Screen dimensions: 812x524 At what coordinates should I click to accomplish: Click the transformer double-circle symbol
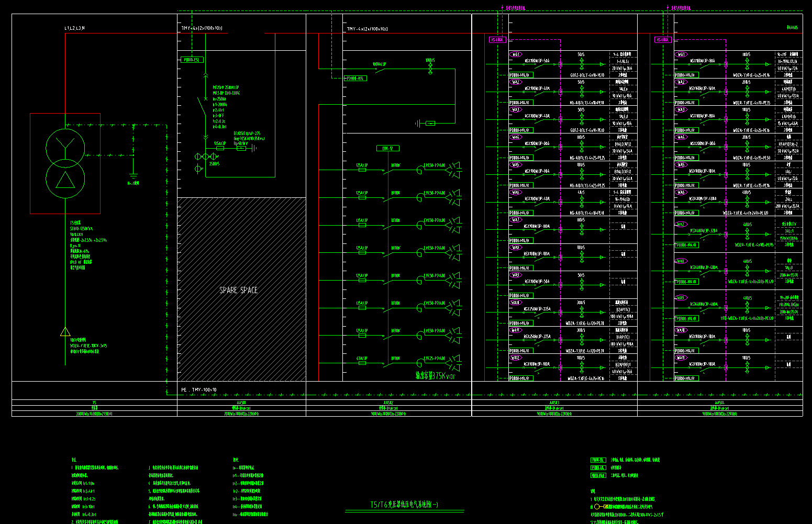[65, 162]
